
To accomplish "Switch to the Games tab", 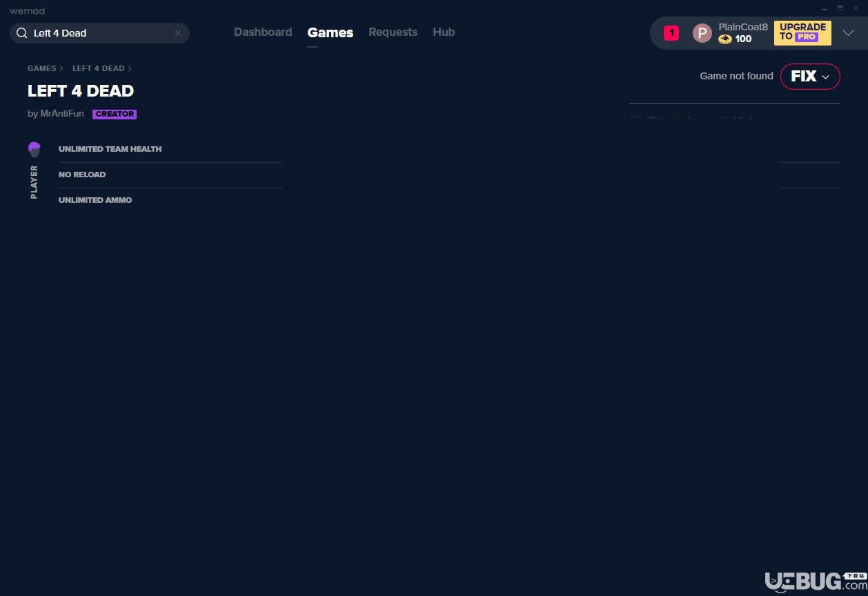I will [x=331, y=32].
